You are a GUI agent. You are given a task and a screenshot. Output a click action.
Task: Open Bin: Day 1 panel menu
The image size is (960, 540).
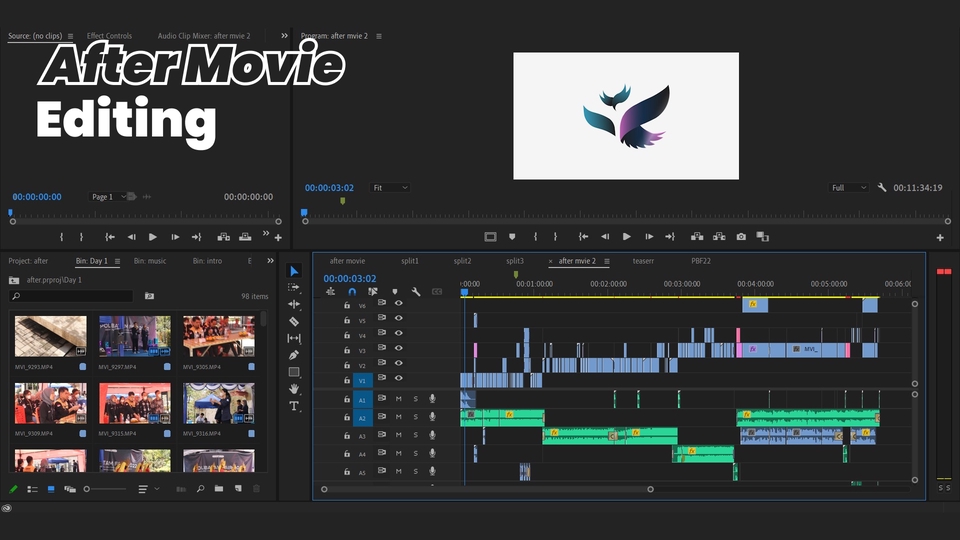pyautogui.click(x=117, y=261)
